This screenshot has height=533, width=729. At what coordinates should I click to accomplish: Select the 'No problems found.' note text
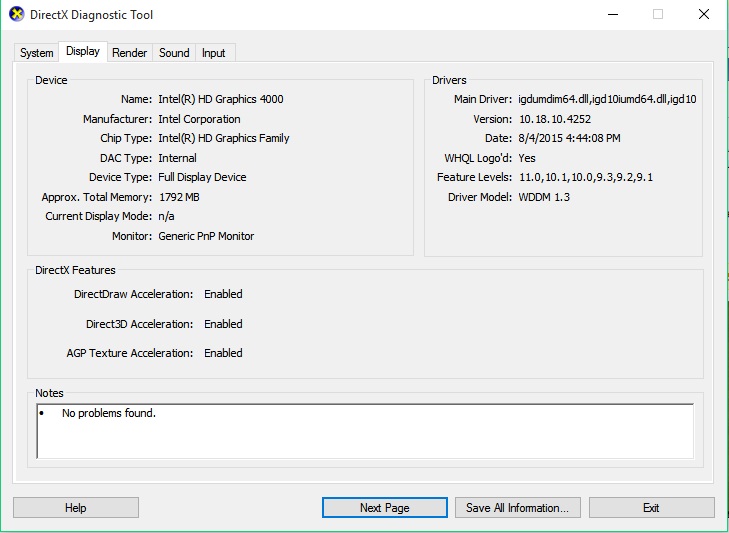click(109, 413)
